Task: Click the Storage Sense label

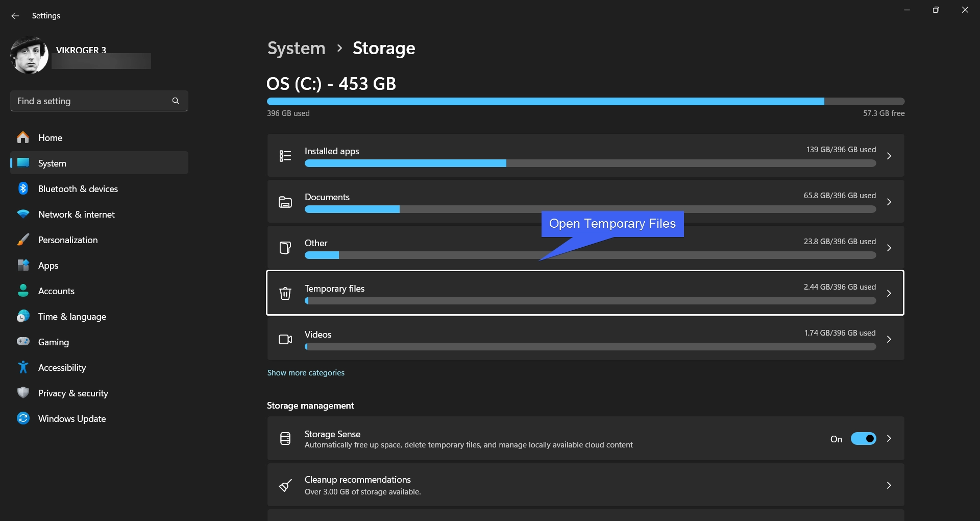Action: click(x=332, y=434)
